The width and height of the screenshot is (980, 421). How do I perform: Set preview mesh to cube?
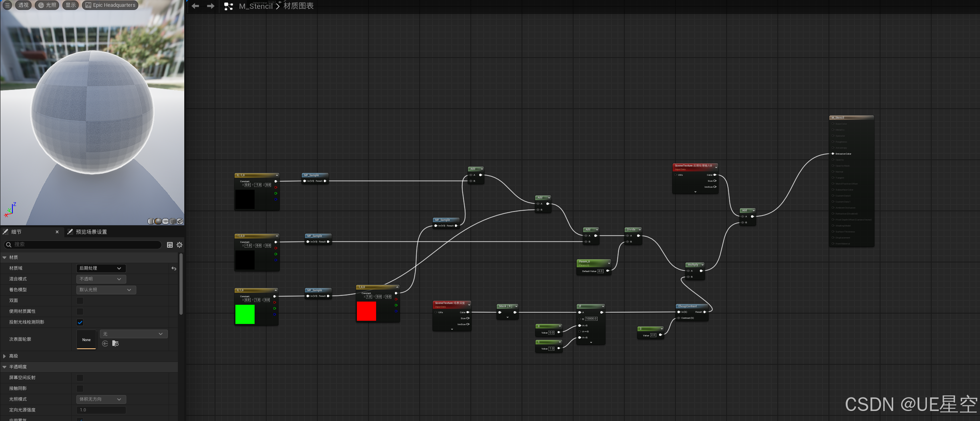(x=172, y=221)
